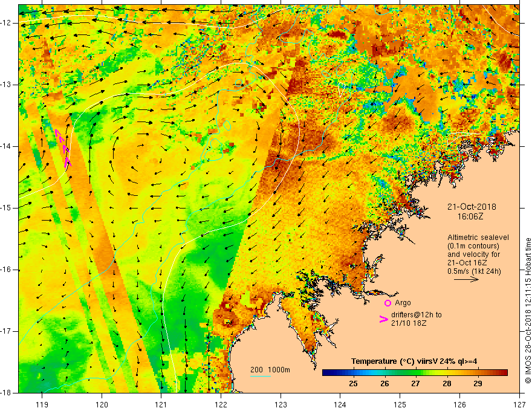
Task: Click the date text 21-Oct-2018
Action: click(x=472, y=207)
